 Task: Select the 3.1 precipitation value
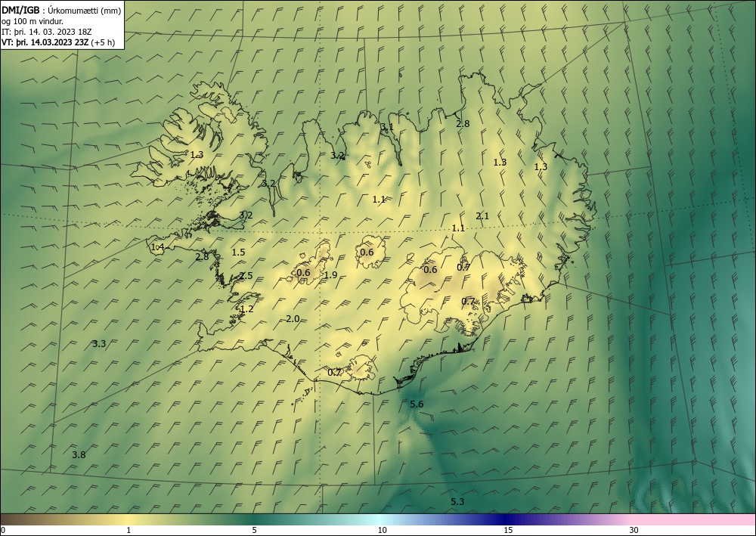click(x=387, y=127)
